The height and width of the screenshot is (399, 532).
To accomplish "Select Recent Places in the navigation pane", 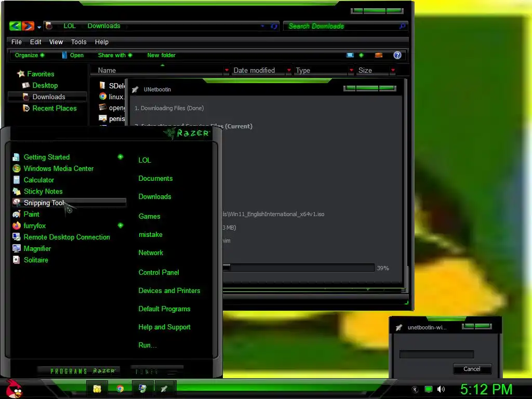I will [54, 109].
